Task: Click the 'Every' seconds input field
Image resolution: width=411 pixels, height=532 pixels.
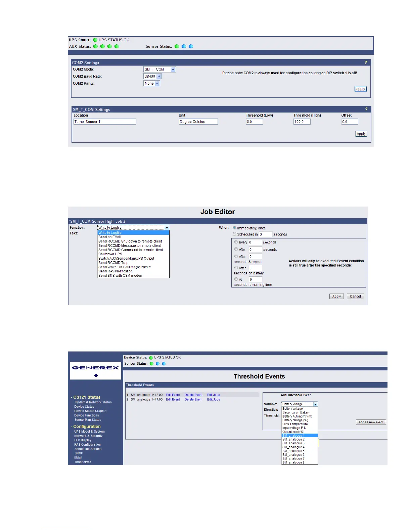Action: (255, 242)
